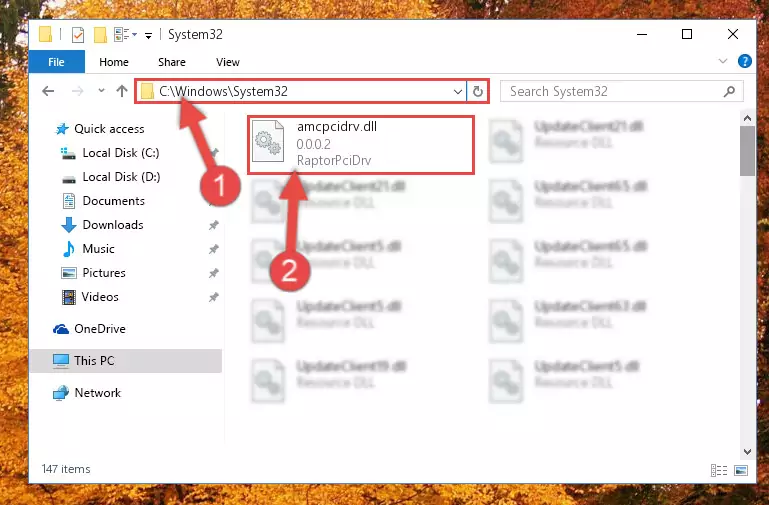Select Network in the navigation pane
The image size is (769, 505).
tap(97, 393)
